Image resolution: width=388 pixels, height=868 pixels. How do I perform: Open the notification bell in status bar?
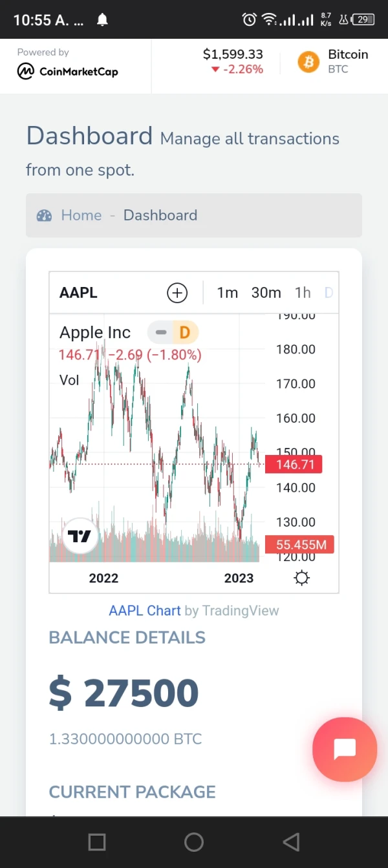tap(102, 20)
